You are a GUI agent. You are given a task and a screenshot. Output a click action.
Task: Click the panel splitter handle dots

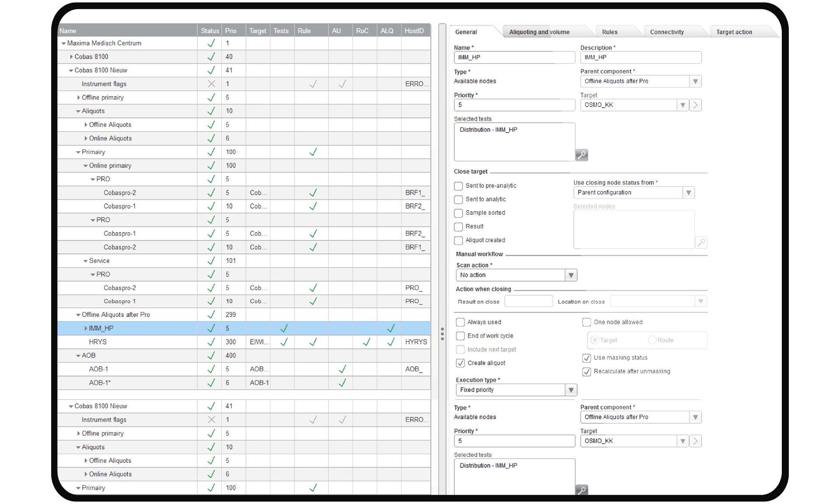442,334
